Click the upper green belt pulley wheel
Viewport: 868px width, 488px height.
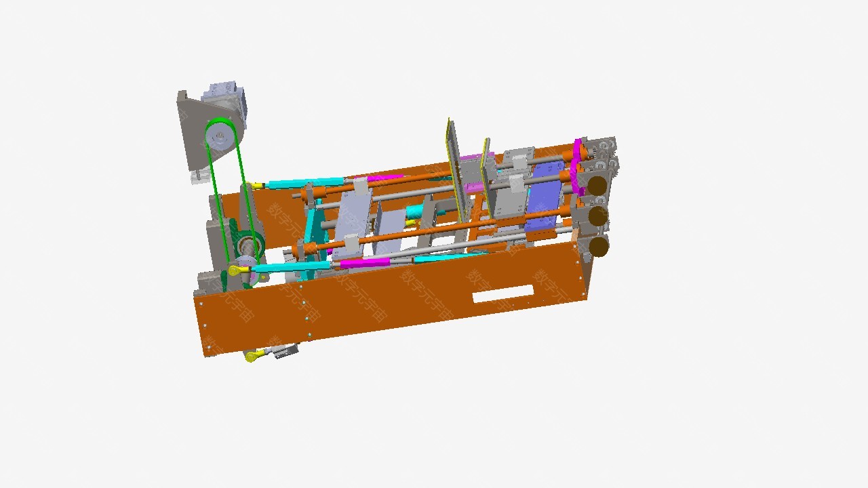tap(219, 138)
